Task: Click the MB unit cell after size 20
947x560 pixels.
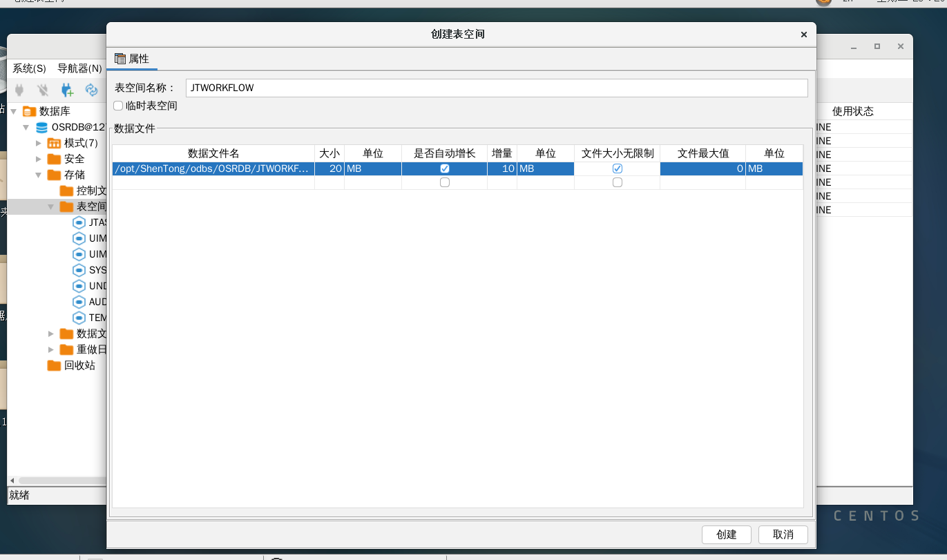Action: (x=373, y=168)
